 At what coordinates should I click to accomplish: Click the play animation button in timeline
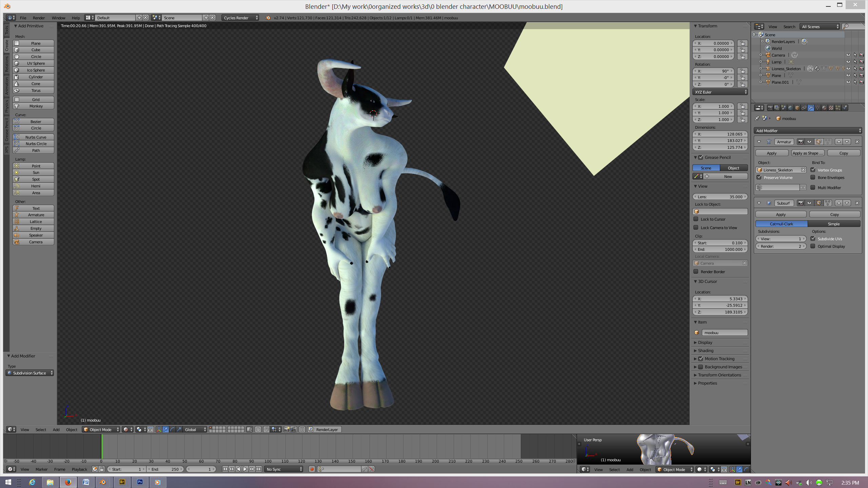point(245,469)
